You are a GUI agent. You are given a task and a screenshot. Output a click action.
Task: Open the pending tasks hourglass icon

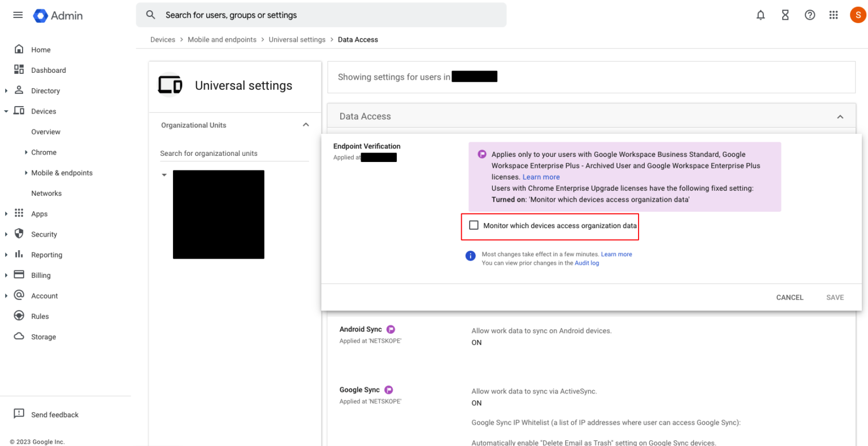point(785,15)
